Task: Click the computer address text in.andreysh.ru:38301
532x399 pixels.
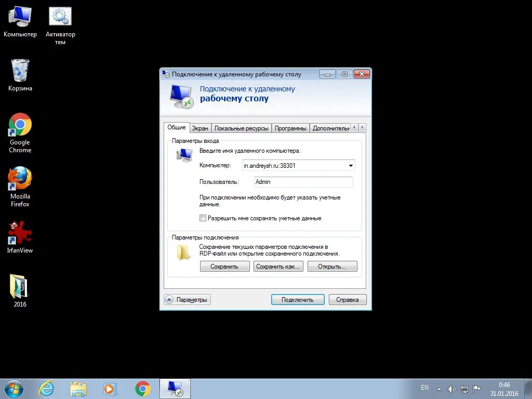Action: [270, 166]
